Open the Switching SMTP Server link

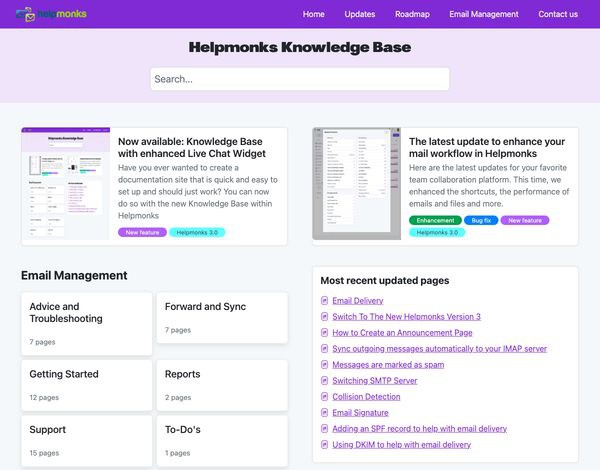[375, 381]
